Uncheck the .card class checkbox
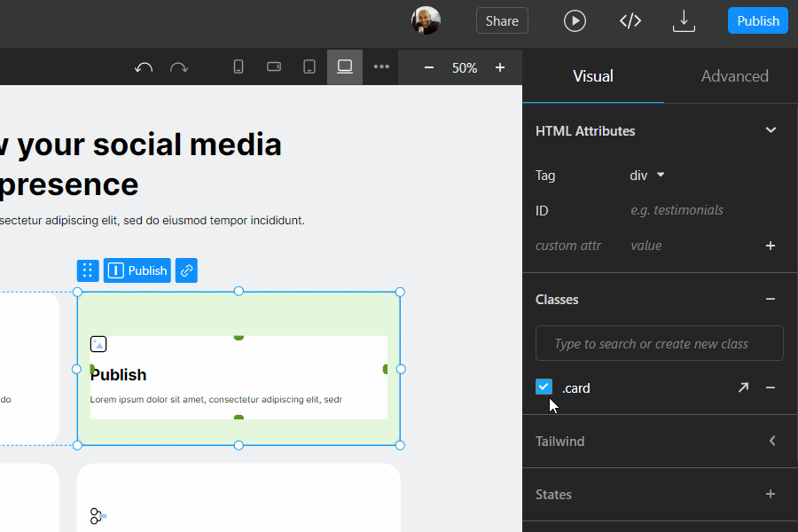This screenshot has height=532, width=798. [544, 387]
